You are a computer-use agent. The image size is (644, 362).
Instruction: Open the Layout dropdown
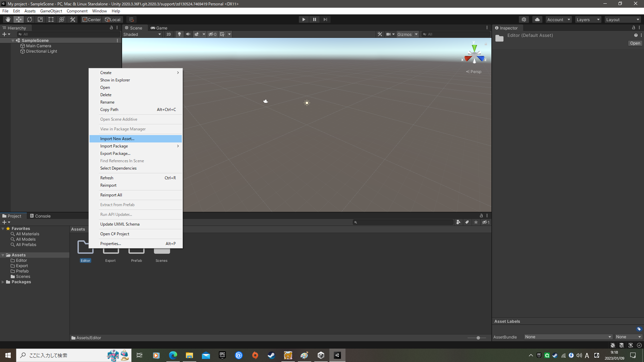[623, 19]
